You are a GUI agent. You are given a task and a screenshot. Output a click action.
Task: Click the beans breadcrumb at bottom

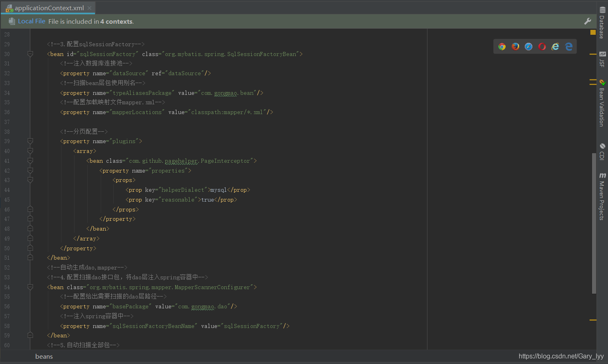pyautogui.click(x=44, y=356)
